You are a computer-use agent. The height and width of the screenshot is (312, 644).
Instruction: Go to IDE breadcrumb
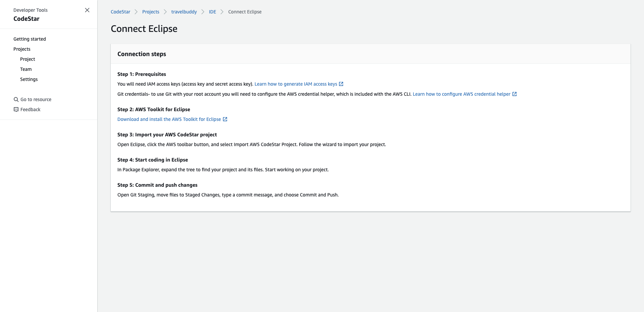click(212, 12)
